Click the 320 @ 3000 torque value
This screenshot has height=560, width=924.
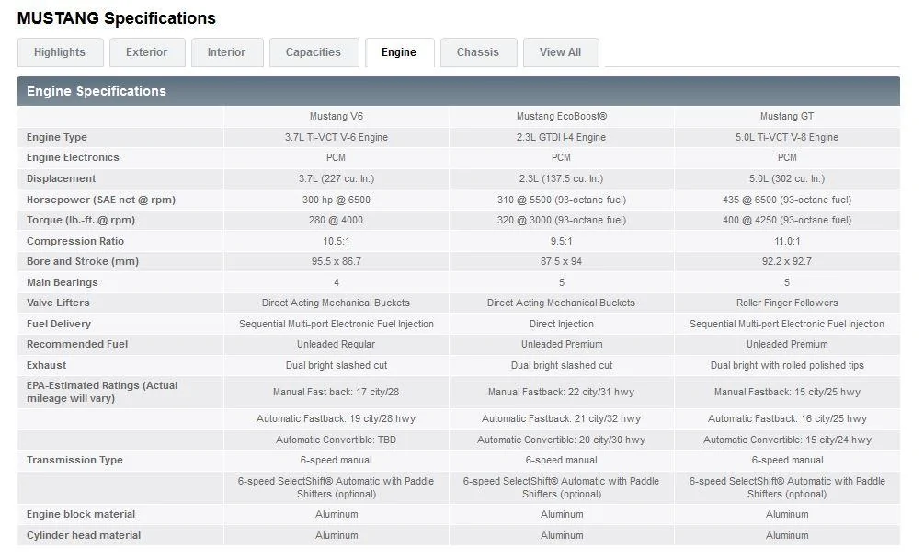(x=562, y=220)
